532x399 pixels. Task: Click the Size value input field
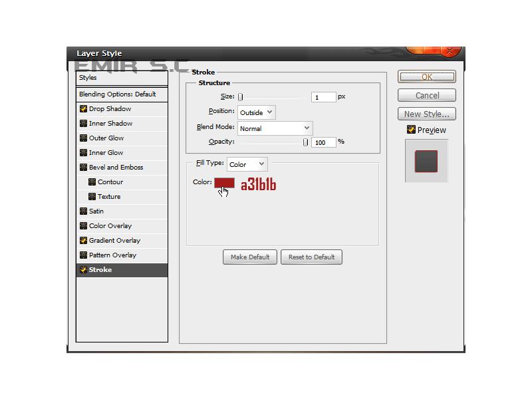(324, 97)
